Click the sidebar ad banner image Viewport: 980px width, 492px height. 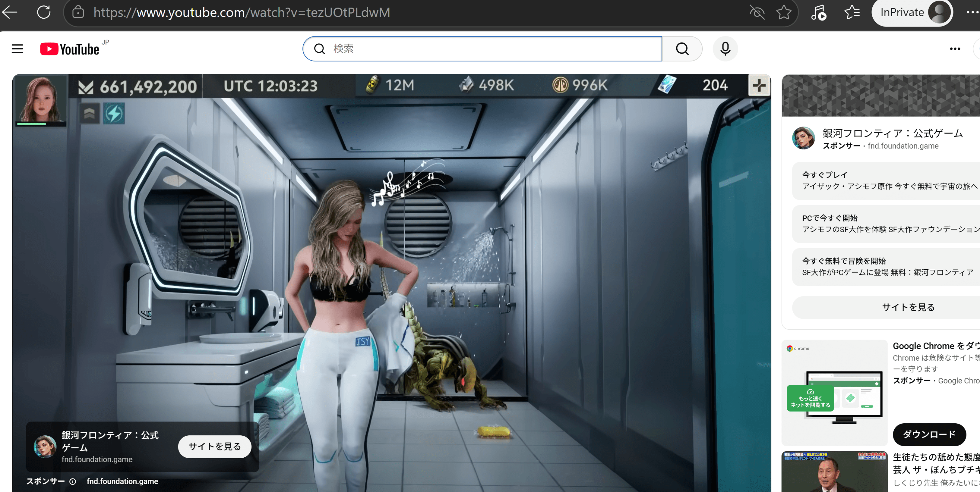coord(881,96)
